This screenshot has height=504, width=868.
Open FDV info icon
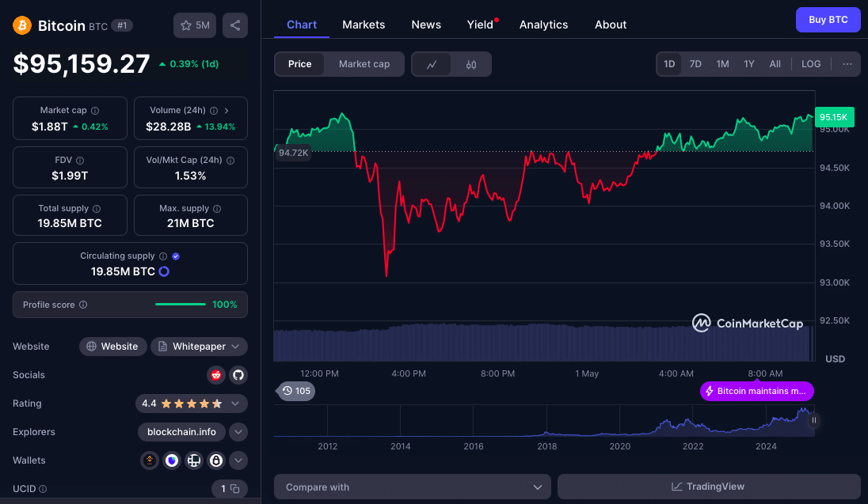click(x=80, y=161)
